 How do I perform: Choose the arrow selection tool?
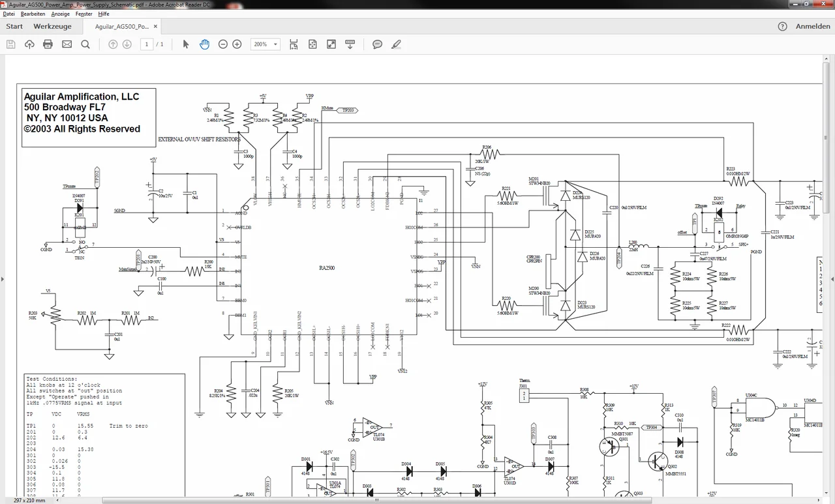[186, 44]
